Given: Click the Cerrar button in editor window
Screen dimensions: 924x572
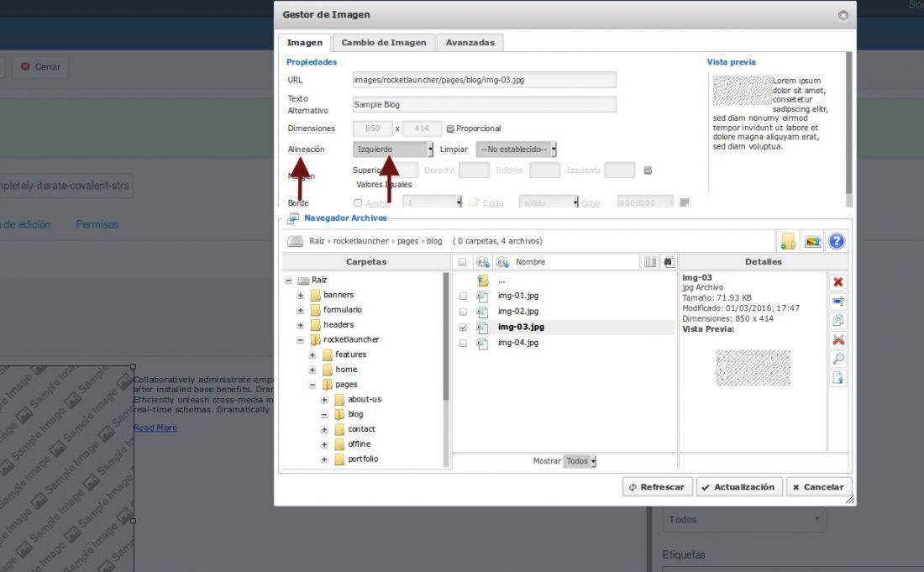Looking at the screenshot, I should tap(40, 66).
